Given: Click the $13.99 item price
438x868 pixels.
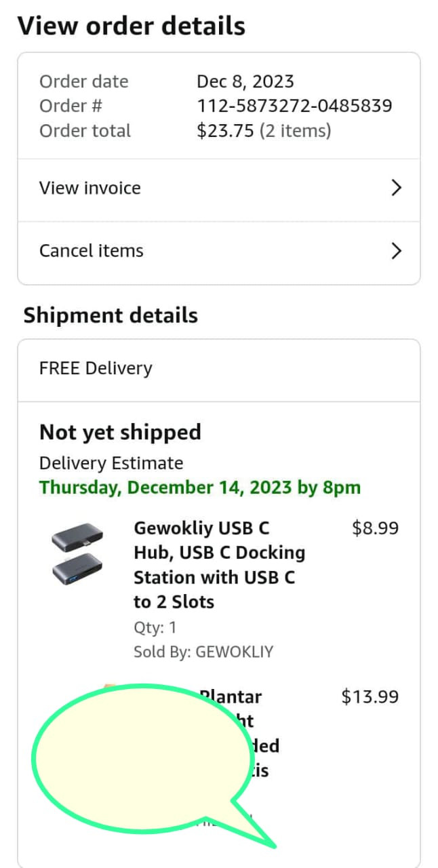Looking at the screenshot, I should click(x=370, y=696).
